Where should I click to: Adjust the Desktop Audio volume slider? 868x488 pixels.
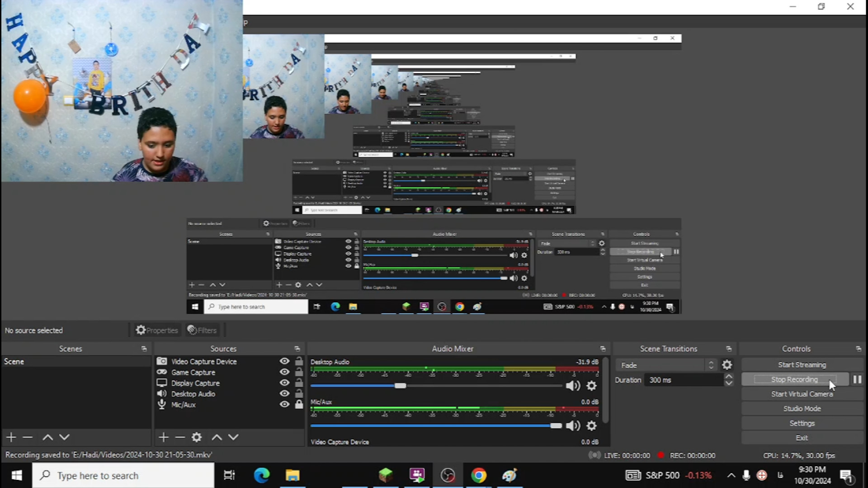click(x=400, y=386)
